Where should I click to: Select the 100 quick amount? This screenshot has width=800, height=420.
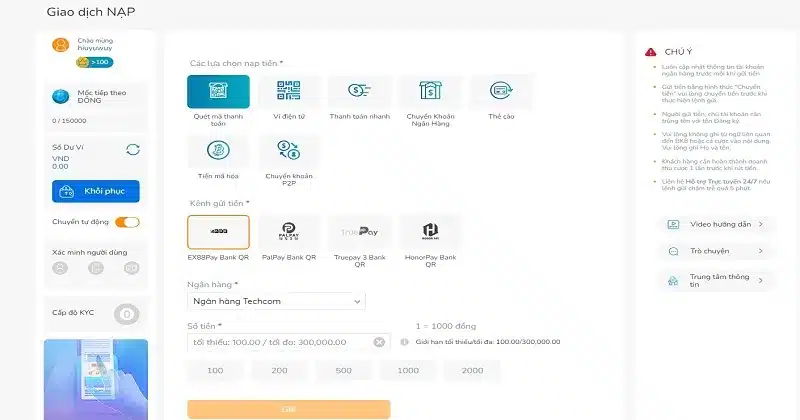[x=215, y=370]
